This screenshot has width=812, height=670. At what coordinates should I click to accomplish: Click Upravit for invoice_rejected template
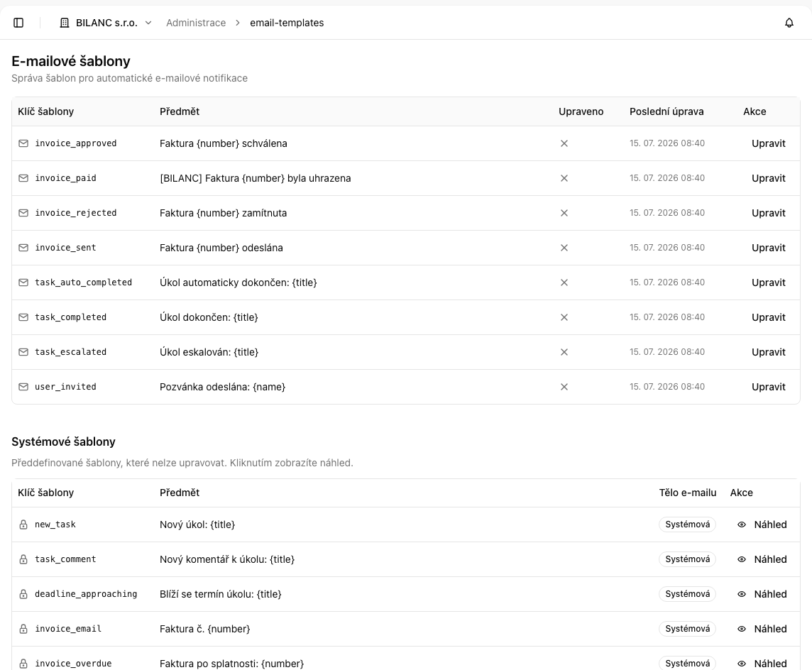pyautogui.click(x=769, y=213)
